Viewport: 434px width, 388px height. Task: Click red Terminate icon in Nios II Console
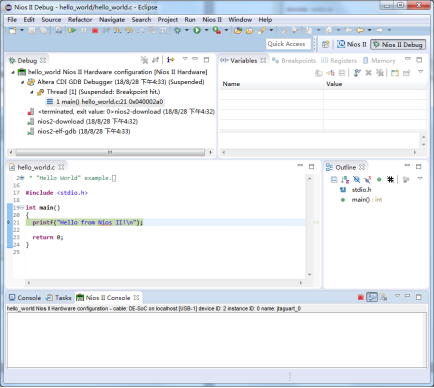(x=360, y=297)
